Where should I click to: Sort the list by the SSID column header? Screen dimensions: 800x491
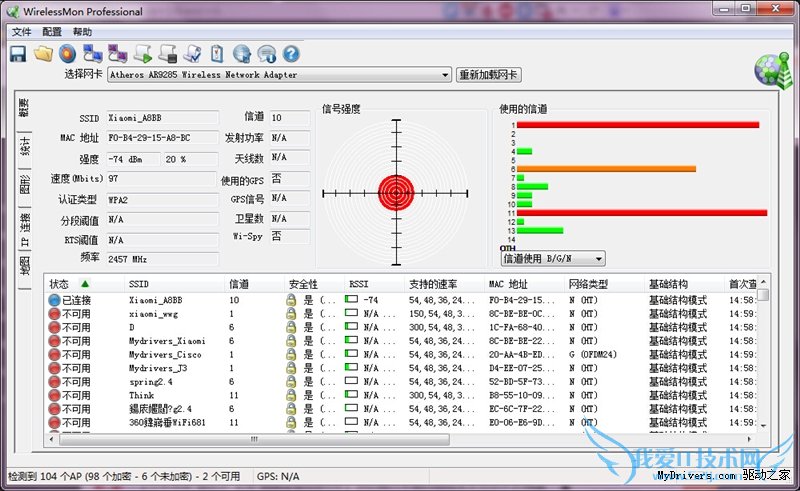174,284
